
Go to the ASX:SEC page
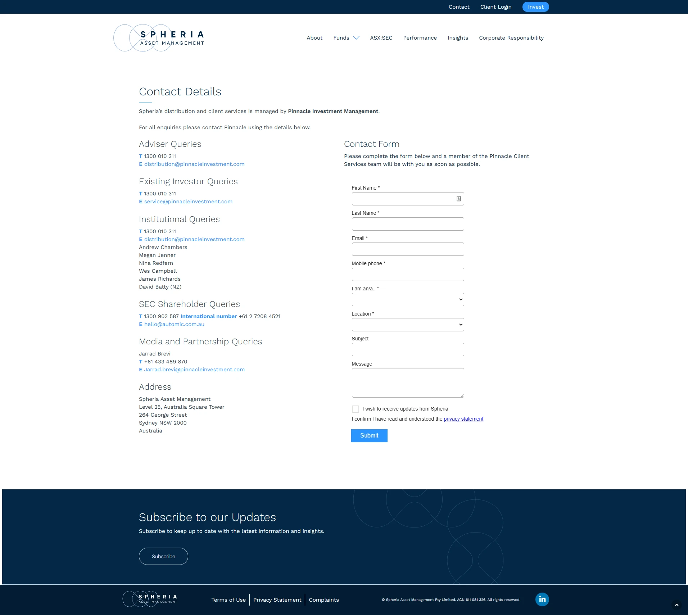[381, 38]
